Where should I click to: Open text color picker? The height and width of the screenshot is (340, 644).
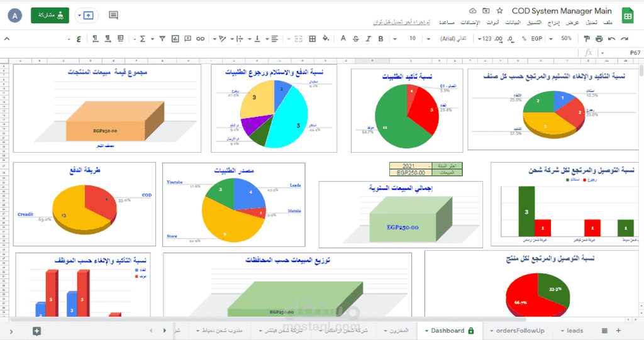tap(343, 38)
